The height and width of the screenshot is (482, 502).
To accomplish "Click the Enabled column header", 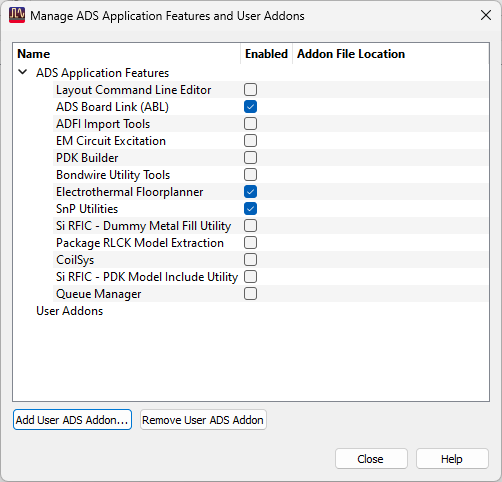I will click(266, 54).
